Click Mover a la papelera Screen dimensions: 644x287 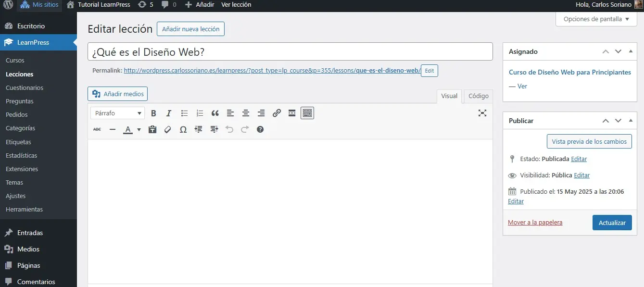(535, 223)
